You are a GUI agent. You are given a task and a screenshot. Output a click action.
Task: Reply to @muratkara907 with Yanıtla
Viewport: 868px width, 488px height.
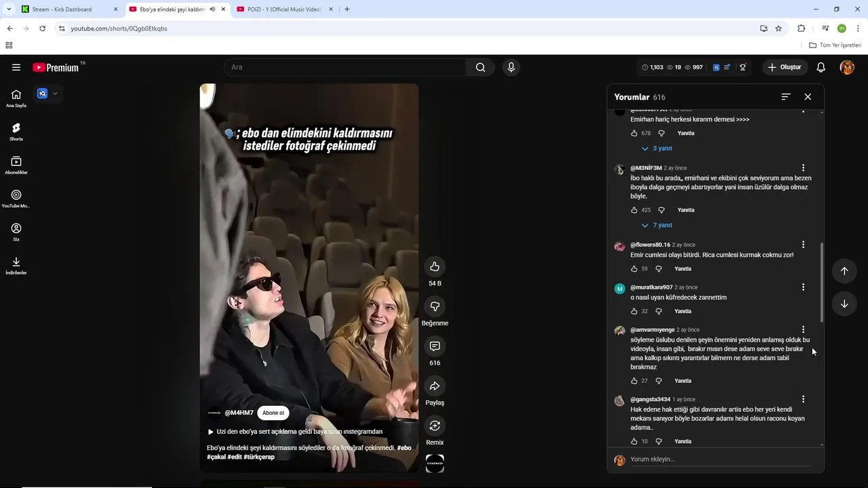click(683, 311)
